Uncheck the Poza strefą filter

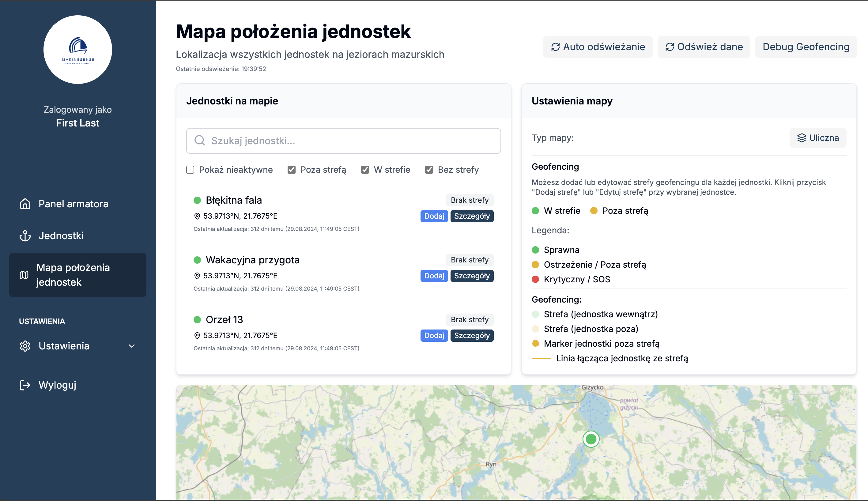click(x=291, y=170)
